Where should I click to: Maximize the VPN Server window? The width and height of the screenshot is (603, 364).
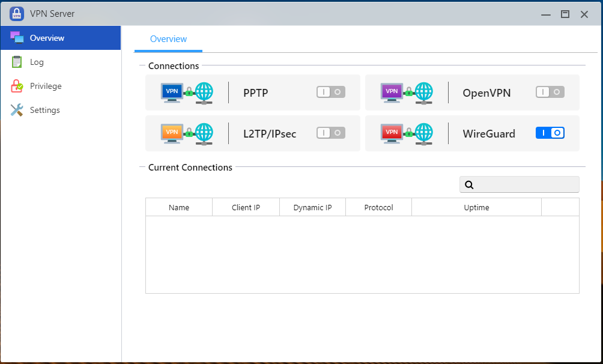tap(565, 14)
